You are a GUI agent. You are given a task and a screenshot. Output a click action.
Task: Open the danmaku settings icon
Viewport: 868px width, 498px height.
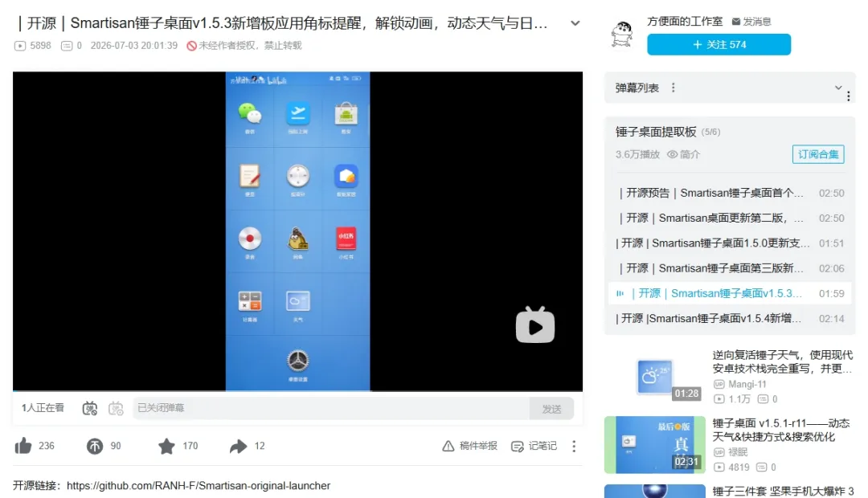(116, 408)
